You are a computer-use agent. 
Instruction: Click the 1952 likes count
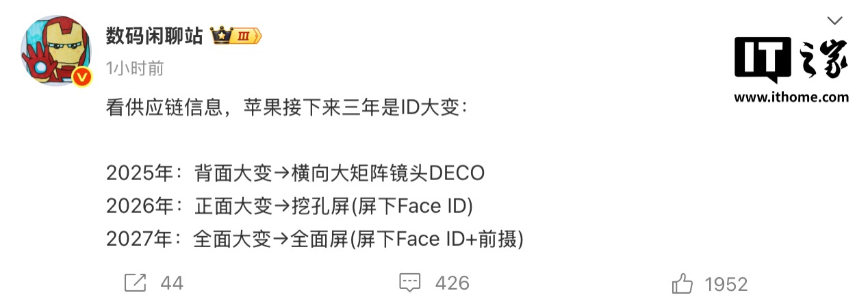pos(726,283)
